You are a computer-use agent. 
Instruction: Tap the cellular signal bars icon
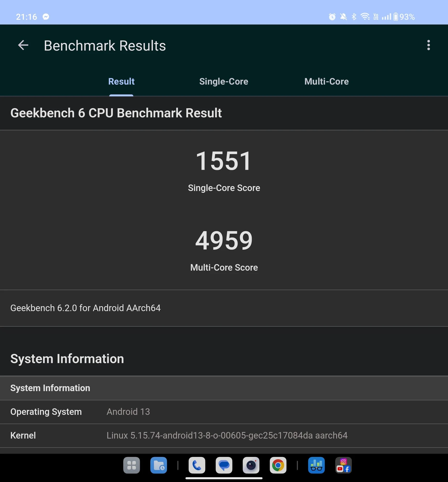coord(386,17)
